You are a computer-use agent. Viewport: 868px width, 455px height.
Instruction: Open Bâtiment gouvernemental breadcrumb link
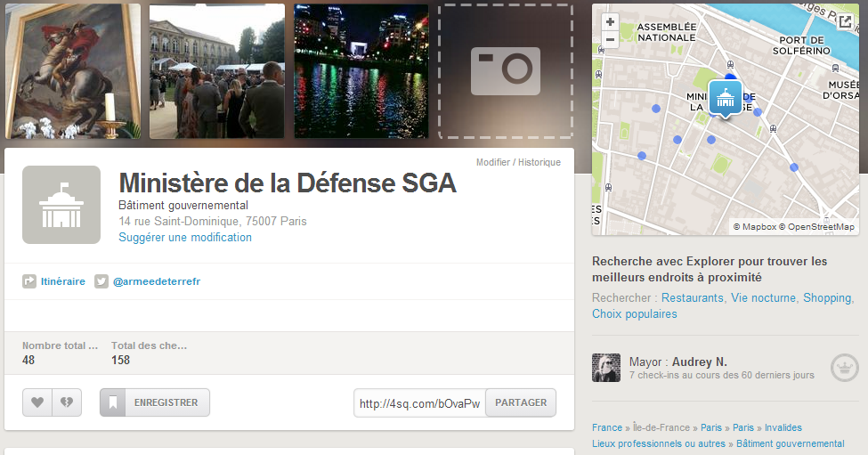coord(790,443)
